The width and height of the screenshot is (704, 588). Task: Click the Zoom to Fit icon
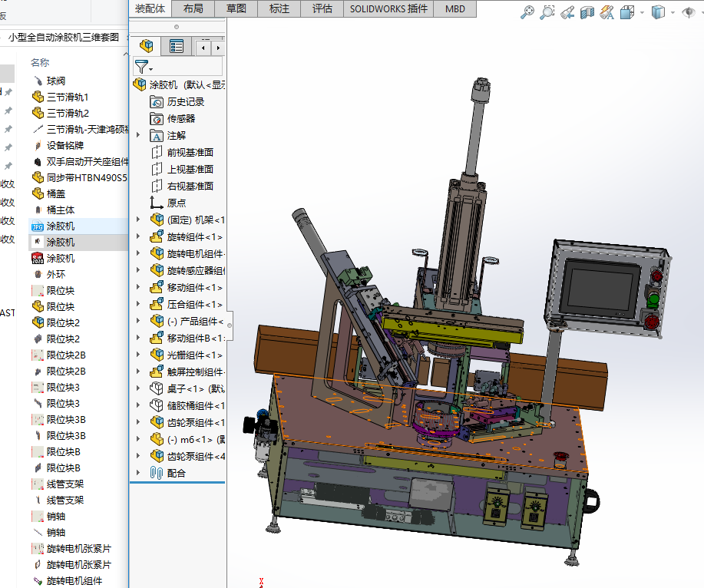tap(527, 12)
